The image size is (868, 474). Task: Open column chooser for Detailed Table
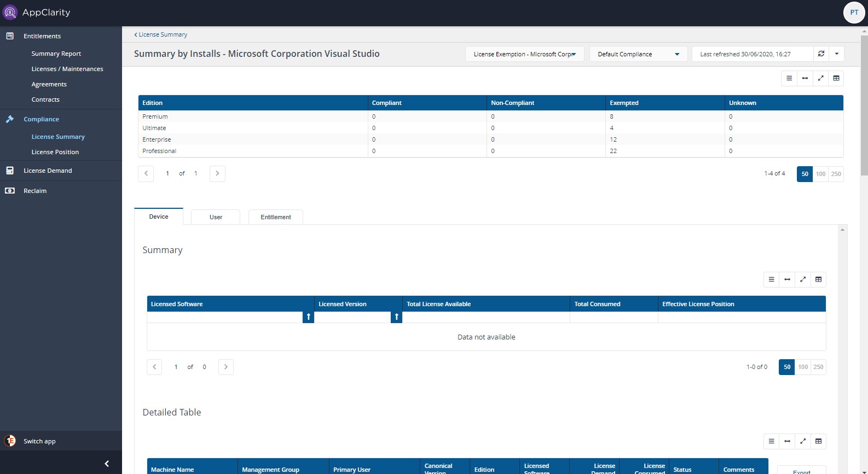click(819, 441)
